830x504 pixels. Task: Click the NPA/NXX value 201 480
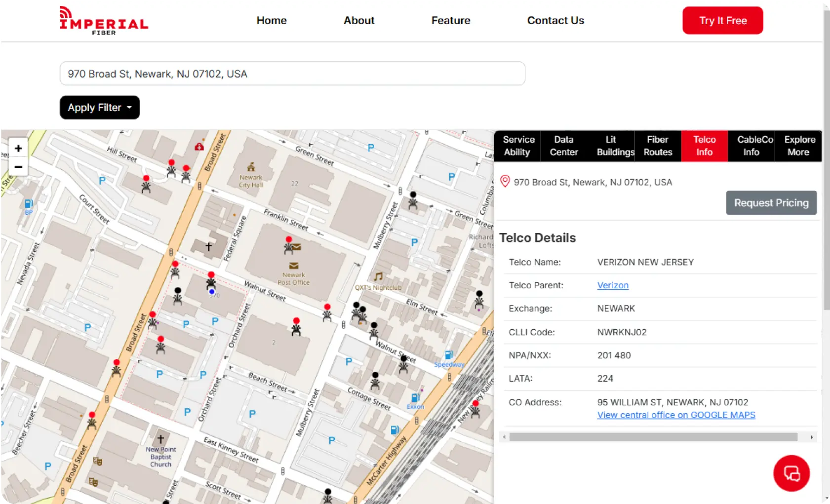pos(614,355)
